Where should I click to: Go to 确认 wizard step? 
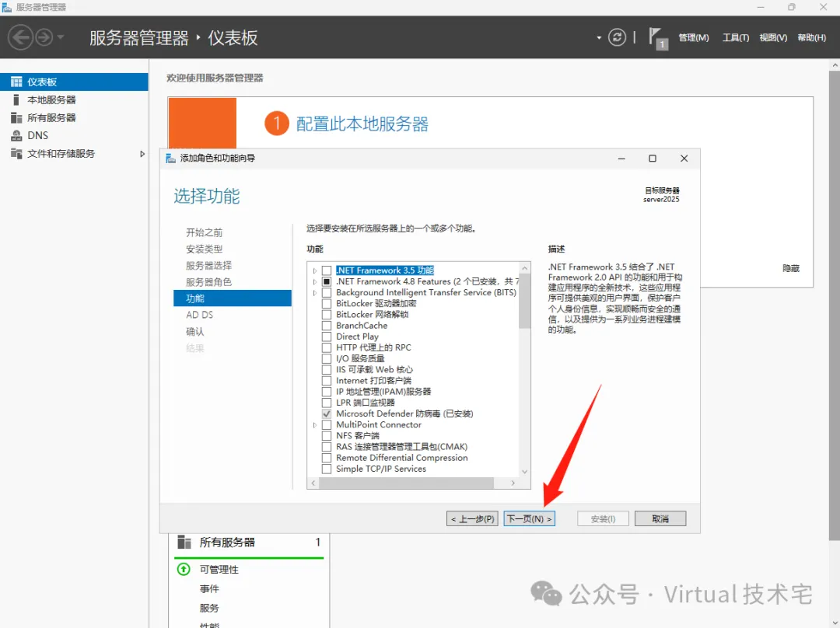[x=195, y=331]
